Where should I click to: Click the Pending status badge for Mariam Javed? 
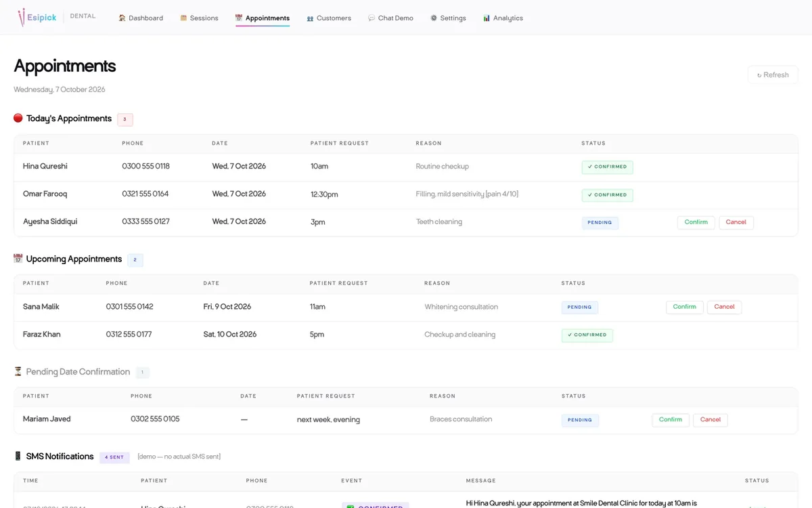point(579,420)
